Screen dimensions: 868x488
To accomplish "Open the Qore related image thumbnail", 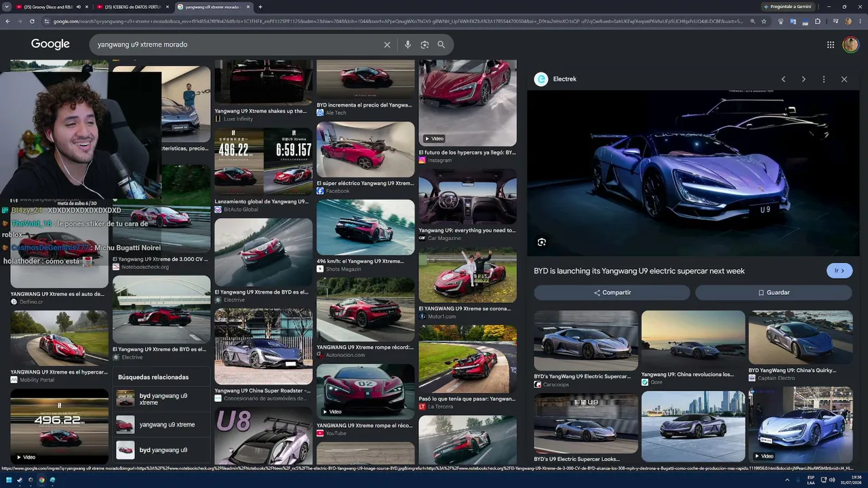I will (x=693, y=339).
